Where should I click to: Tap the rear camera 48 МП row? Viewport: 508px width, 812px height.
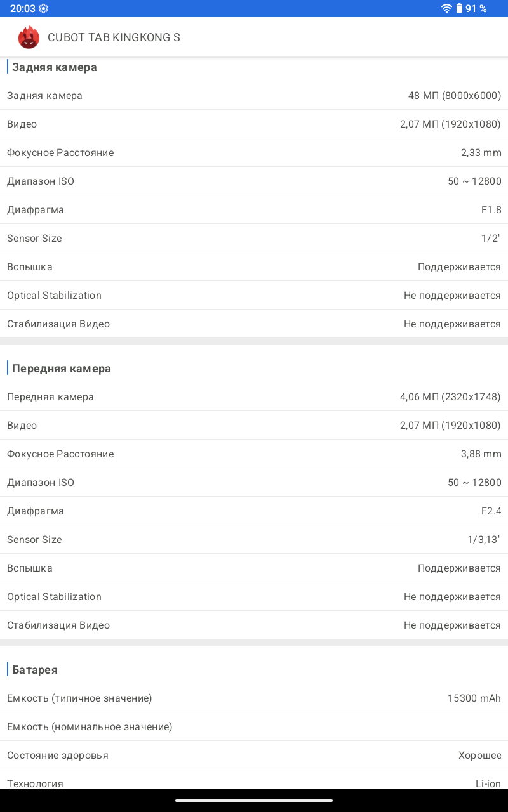click(x=254, y=96)
